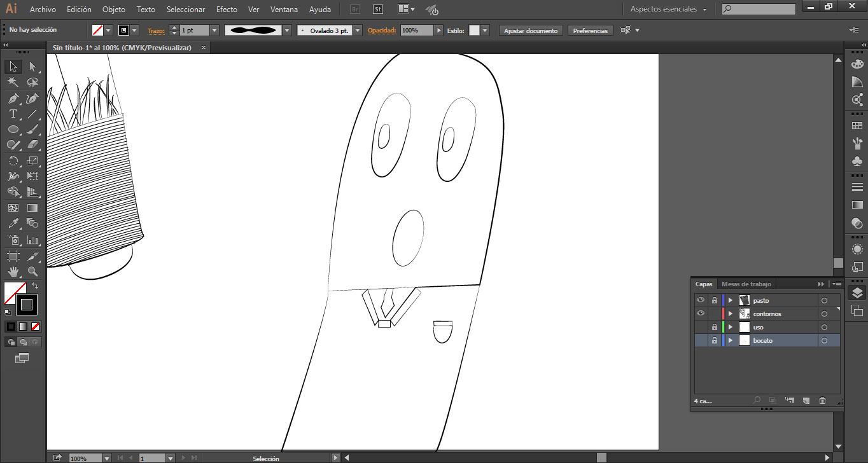Hide the pasto layer with eye icon
The height and width of the screenshot is (463, 868).
[701, 300]
